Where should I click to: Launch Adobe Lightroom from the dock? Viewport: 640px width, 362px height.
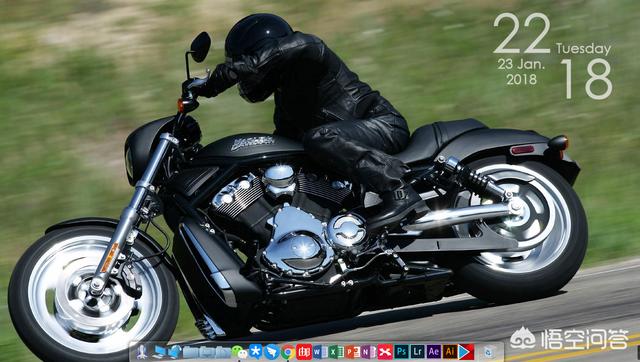(x=418, y=351)
